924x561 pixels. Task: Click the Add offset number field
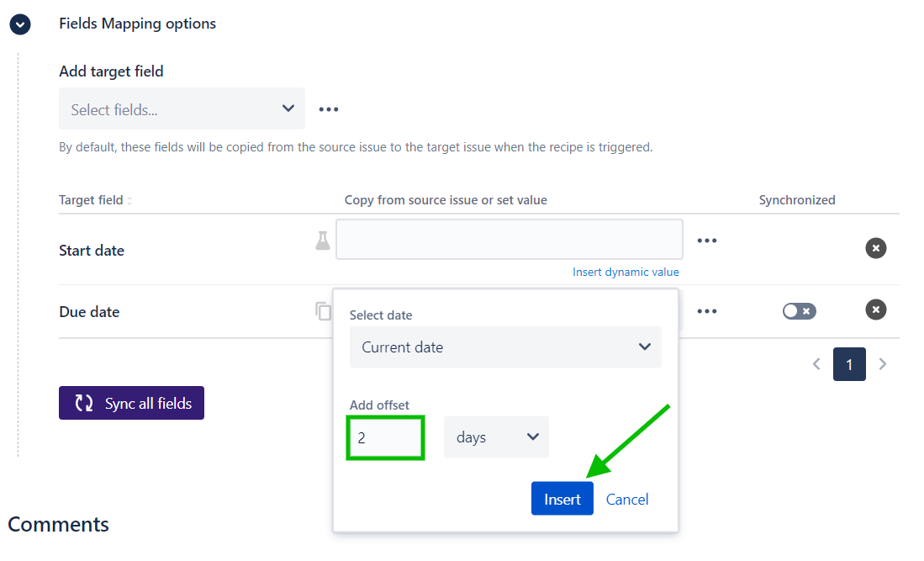click(385, 437)
